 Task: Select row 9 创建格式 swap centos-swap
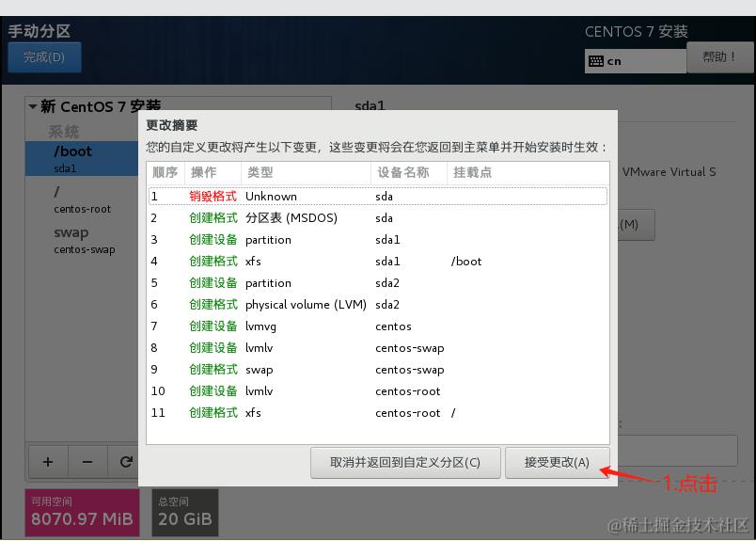click(378, 370)
